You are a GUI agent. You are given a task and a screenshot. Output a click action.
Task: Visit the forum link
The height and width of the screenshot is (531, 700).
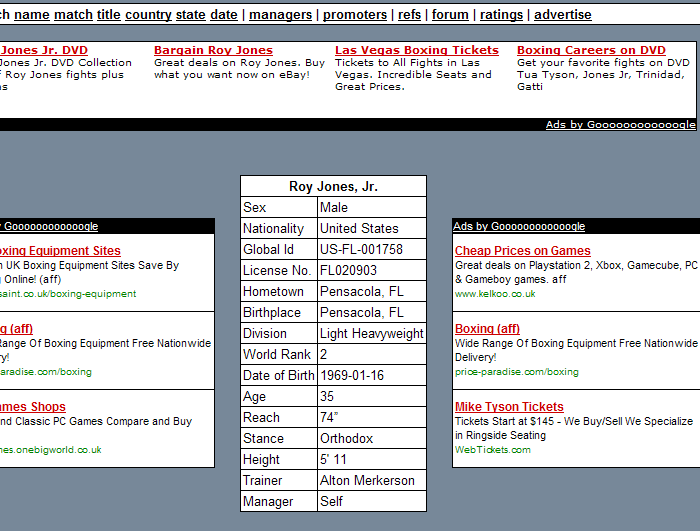coord(450,15)
